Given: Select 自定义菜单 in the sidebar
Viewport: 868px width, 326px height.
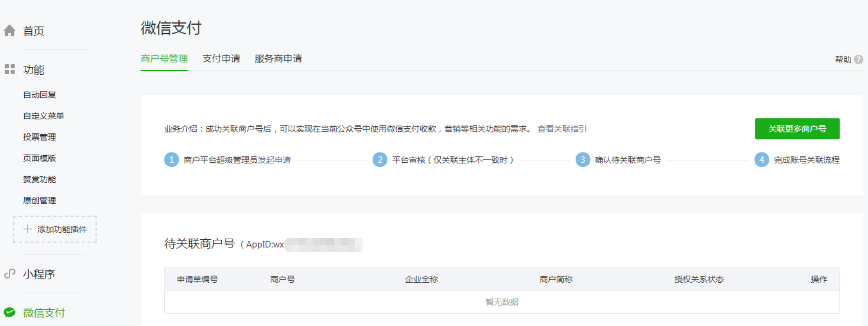Looking at the screenshot, I should pos(43,116).
